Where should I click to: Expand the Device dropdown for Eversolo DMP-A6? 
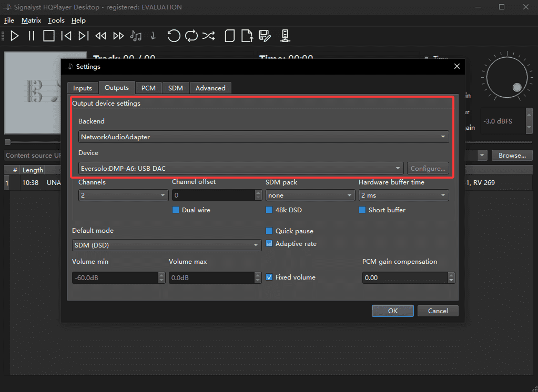pyautogui.click(x=241, y=169)
